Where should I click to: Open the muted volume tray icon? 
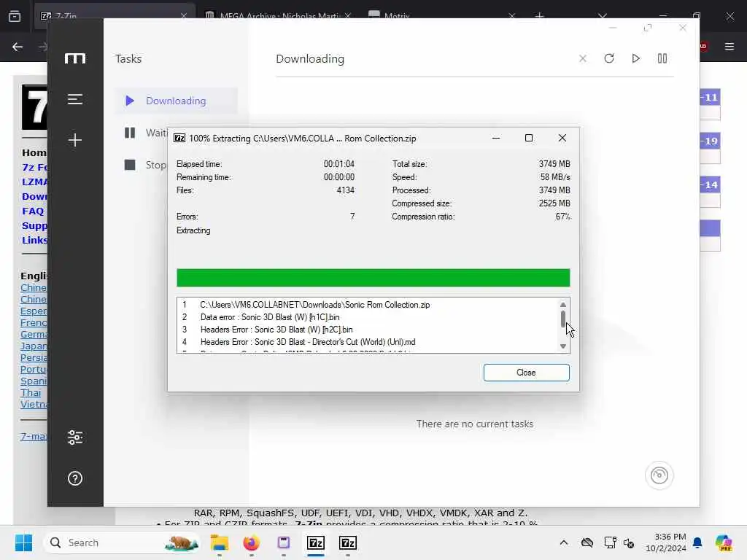(629, 542)
